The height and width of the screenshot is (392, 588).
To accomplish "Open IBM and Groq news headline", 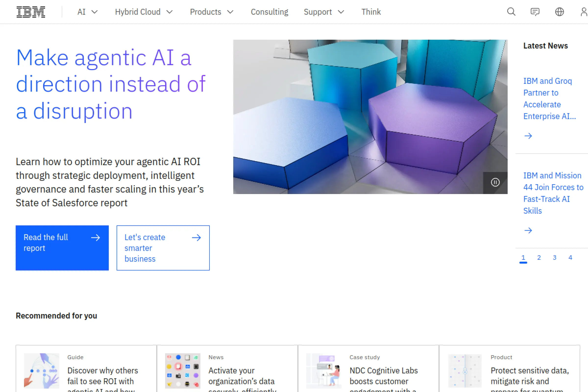I will click(x=549, y=98).
